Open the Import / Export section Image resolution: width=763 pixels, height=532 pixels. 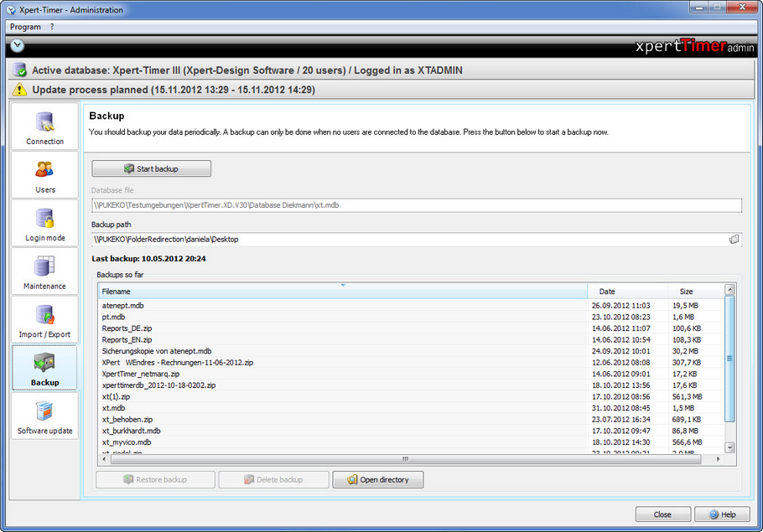pyautogui.click(x=44, y=319)
